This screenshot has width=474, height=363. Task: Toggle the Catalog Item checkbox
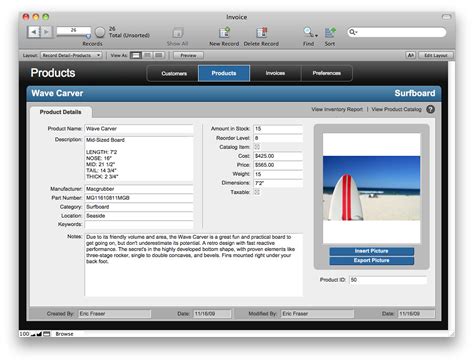tap(257, 147)
